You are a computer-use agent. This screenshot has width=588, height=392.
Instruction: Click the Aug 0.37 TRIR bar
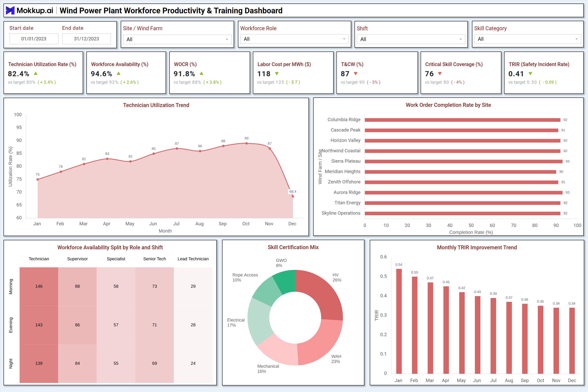click(509, 338)
